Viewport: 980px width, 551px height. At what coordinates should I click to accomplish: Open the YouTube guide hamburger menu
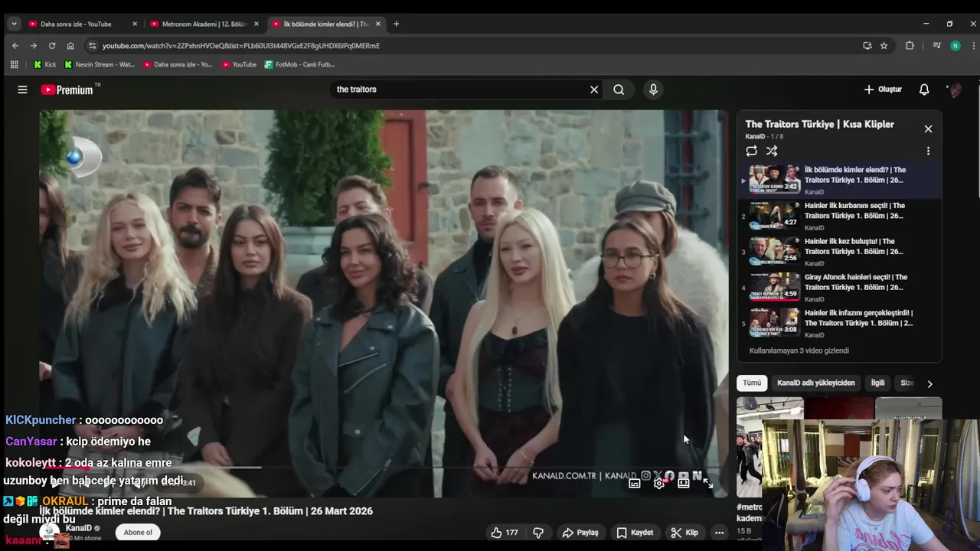[22, 90]
